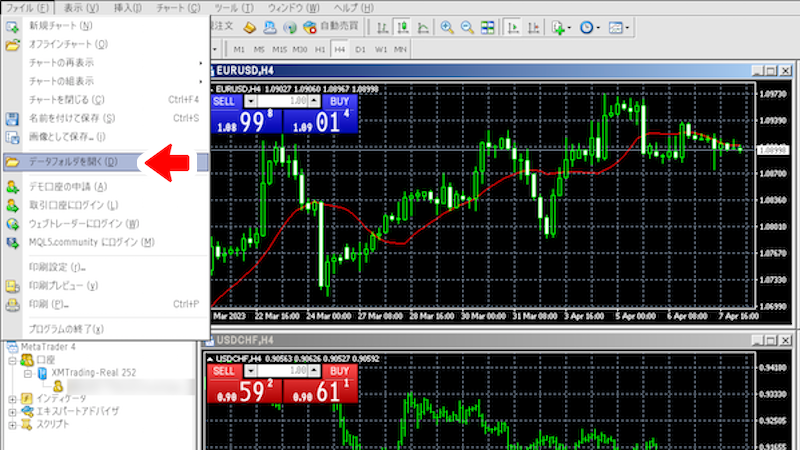
Task: Select W1 timeframe
Action: [381, 49]
